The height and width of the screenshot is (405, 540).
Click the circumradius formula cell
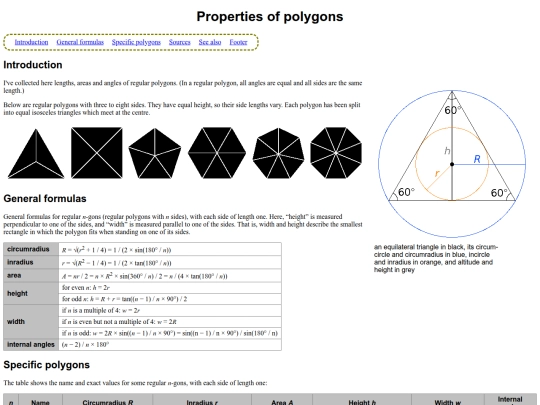[x=170, y=250]
